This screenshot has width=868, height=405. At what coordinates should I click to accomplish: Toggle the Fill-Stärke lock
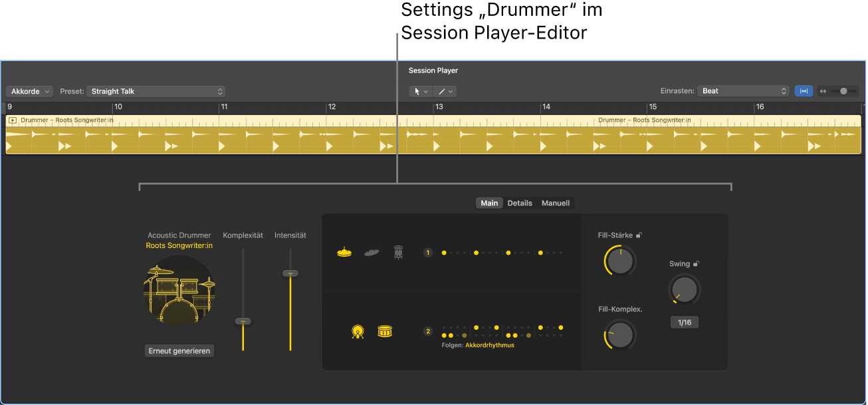pyautogui.click(x=639, y=235)
